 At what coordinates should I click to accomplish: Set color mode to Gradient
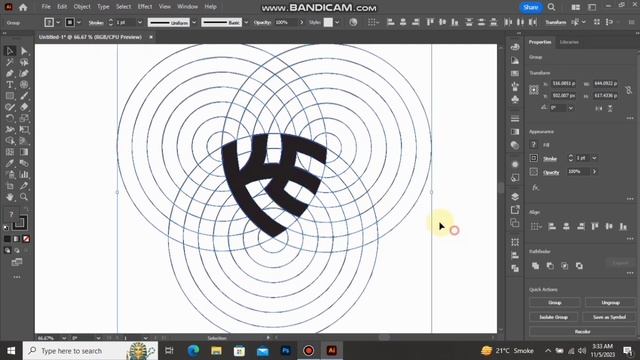pos(17,239)
